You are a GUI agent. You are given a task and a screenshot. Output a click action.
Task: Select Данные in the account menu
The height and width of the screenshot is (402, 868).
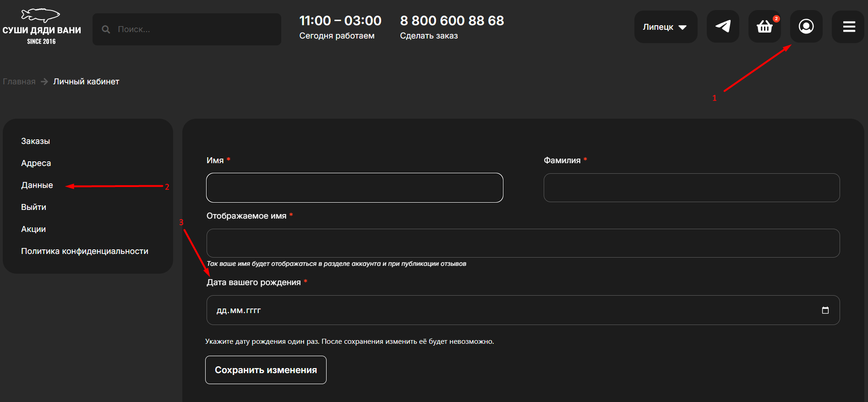(x=37, y=185)
